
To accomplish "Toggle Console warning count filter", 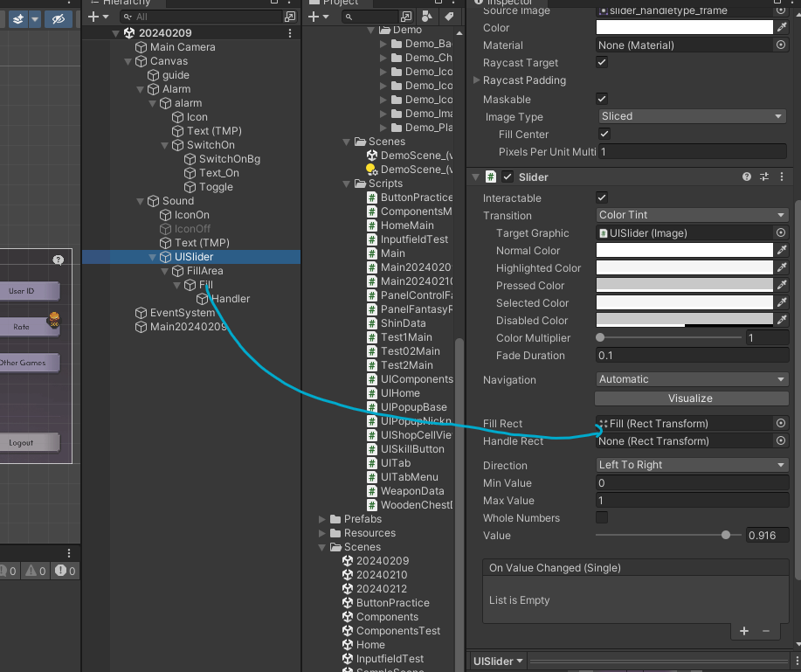I will [36, 571].
